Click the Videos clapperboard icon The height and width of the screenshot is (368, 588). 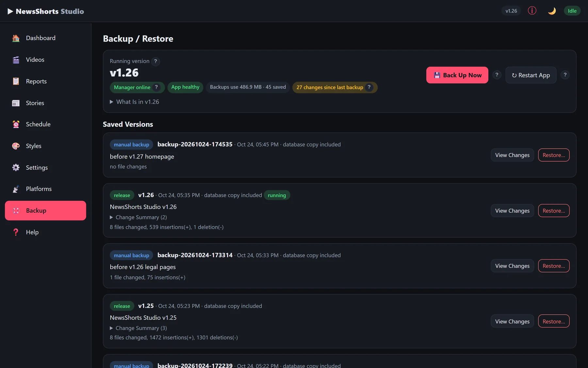tap(16, 60)
